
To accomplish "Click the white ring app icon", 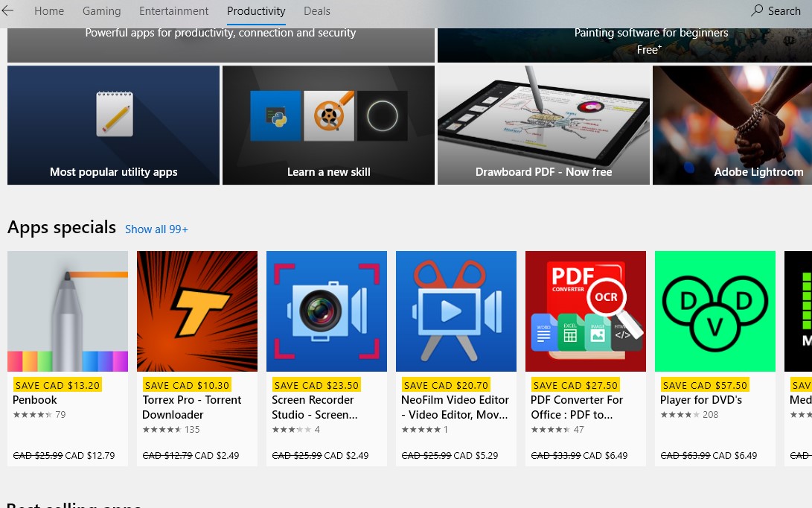I will click(382, 116).
